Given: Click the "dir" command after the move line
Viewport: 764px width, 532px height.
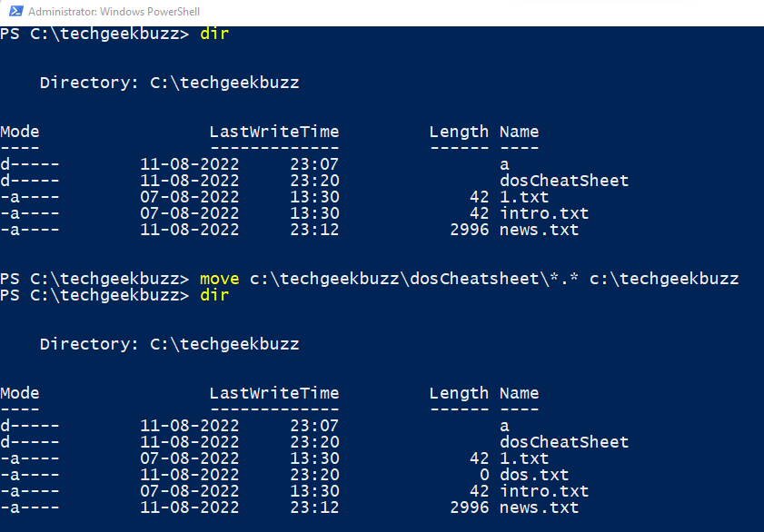Looking at the screenshot, I should click(214, 295).
